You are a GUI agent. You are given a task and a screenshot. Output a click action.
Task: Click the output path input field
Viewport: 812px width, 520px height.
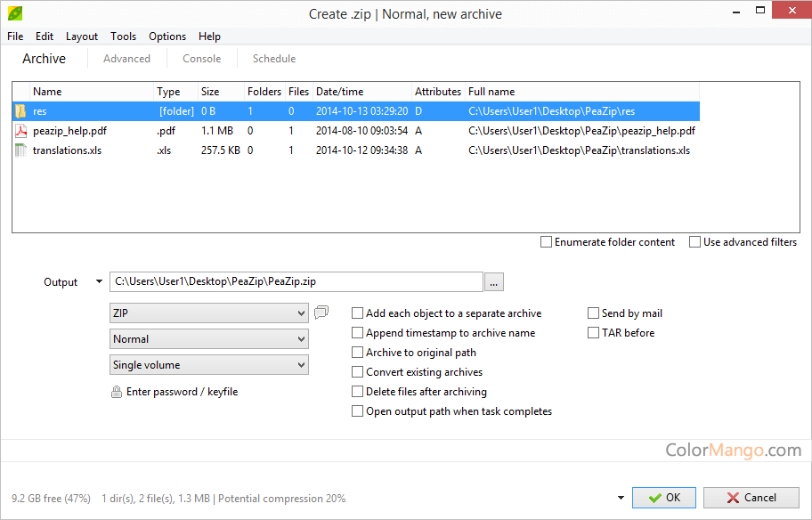(296, 281)
